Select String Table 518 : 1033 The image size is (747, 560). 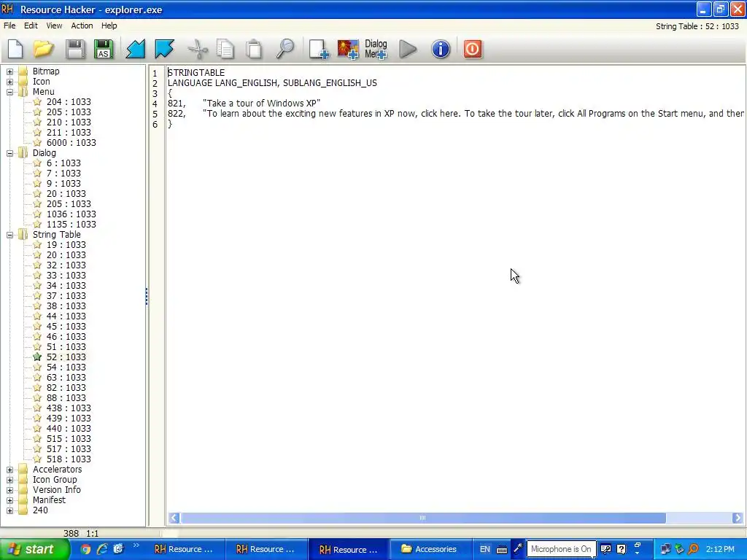coord(69,459)
